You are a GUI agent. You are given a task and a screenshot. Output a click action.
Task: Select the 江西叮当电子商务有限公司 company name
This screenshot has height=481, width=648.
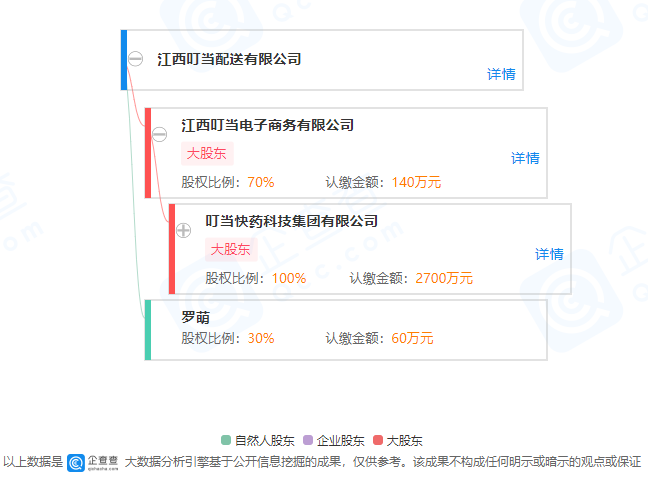click(x=267, y=125)
